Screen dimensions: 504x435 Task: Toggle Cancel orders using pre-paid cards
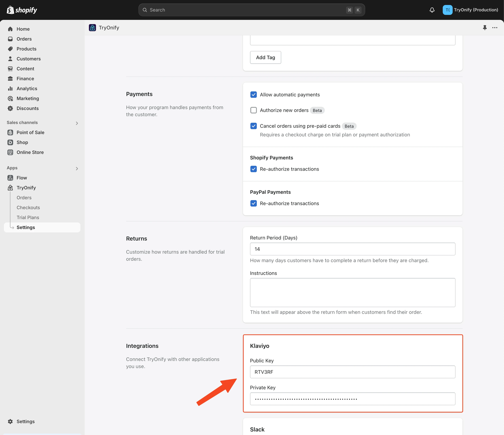click(254, 126)
